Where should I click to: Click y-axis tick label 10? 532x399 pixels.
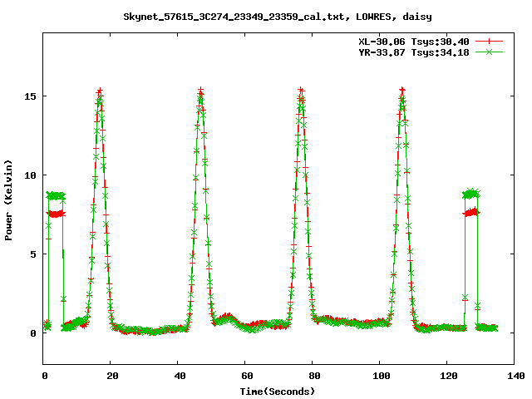pyautogui.click(x=30, y=175)
